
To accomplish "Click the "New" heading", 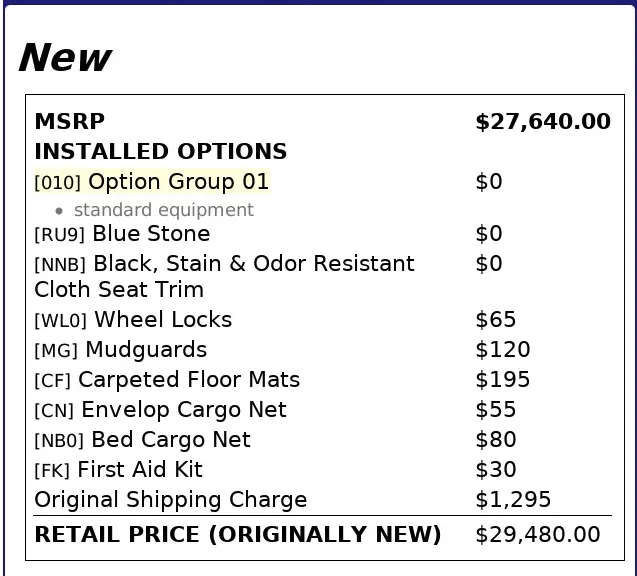I will pyautogui.click(x=65, y=58).
